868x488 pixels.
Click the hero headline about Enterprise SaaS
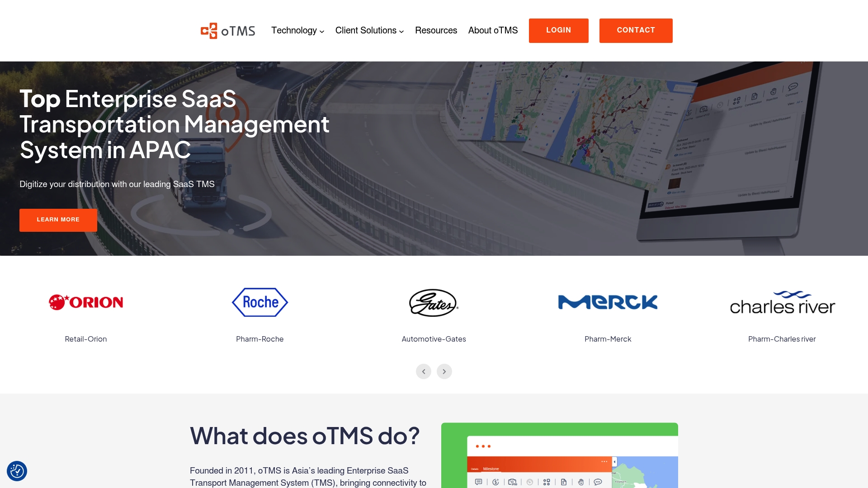pos(175,124)
